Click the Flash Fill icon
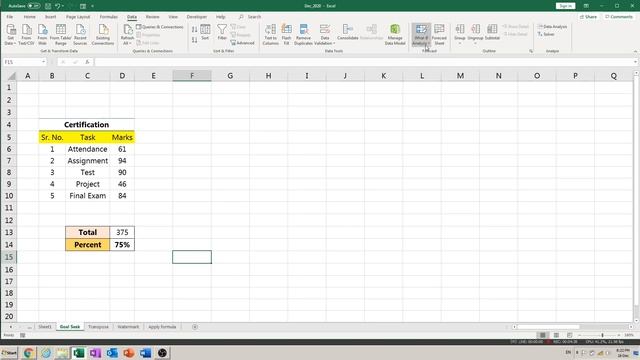 (287, 34)
